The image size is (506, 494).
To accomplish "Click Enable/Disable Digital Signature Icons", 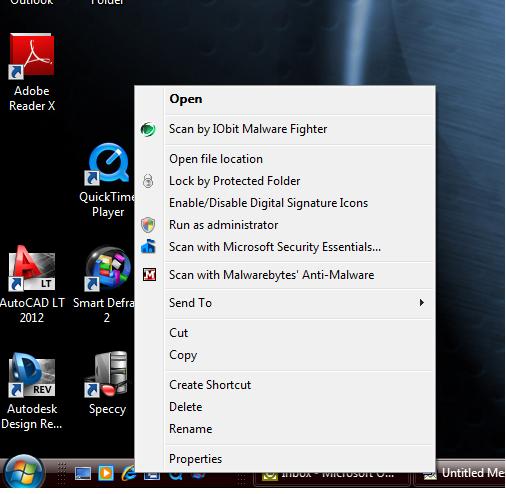I will (x=300, y=203).
